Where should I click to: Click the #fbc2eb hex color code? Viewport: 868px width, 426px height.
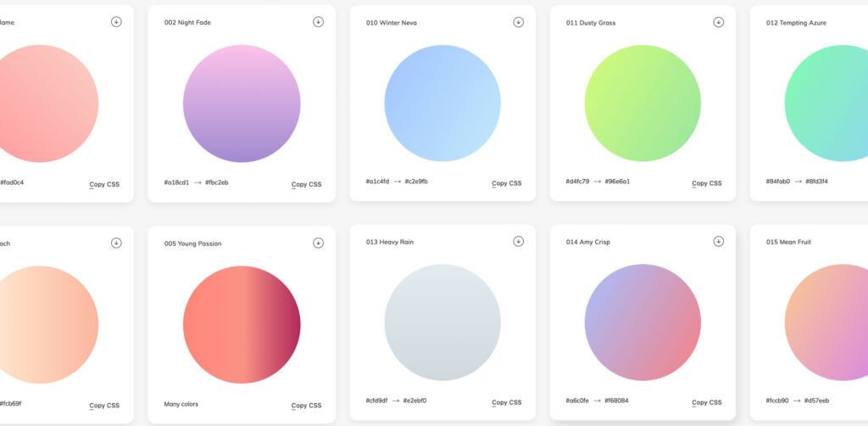pos(216,182)
